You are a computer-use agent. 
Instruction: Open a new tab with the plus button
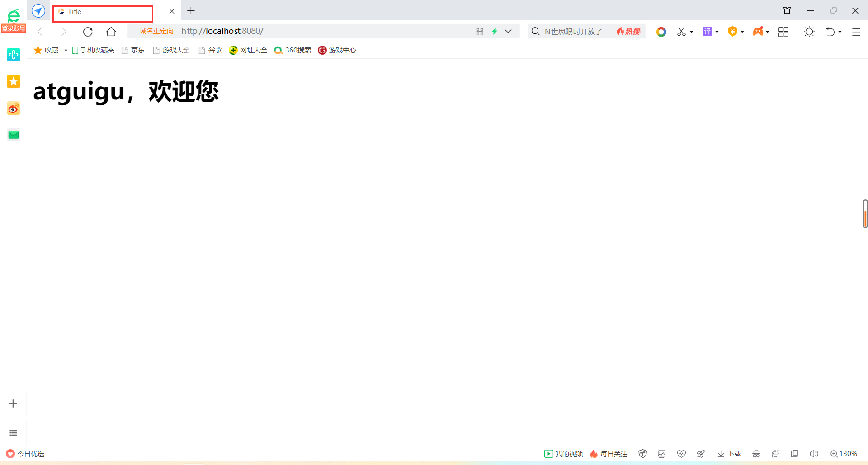pos(191,11)
